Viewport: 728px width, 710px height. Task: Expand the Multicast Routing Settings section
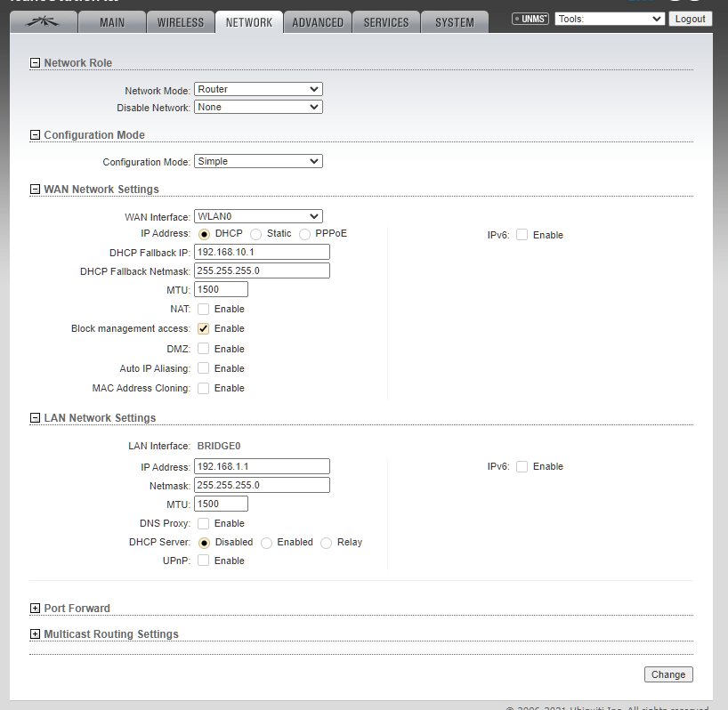click(35, 634)
